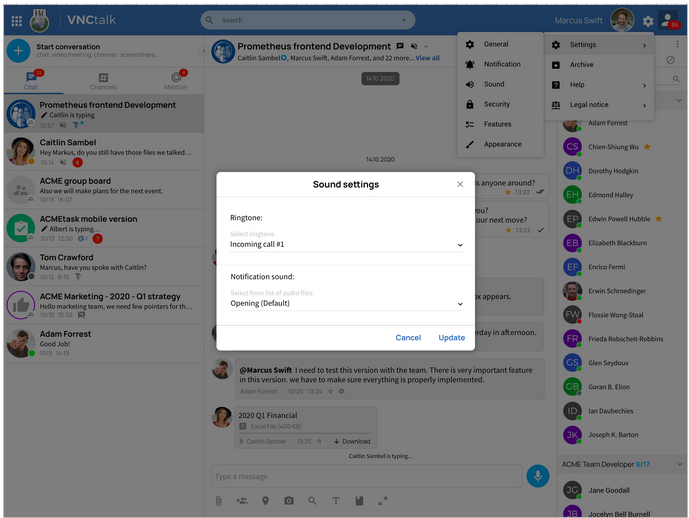Screen dimensions: 689x518
Task: Select Appearance in settings submenu
Action: pyautogui.click(x=500, y=144)
